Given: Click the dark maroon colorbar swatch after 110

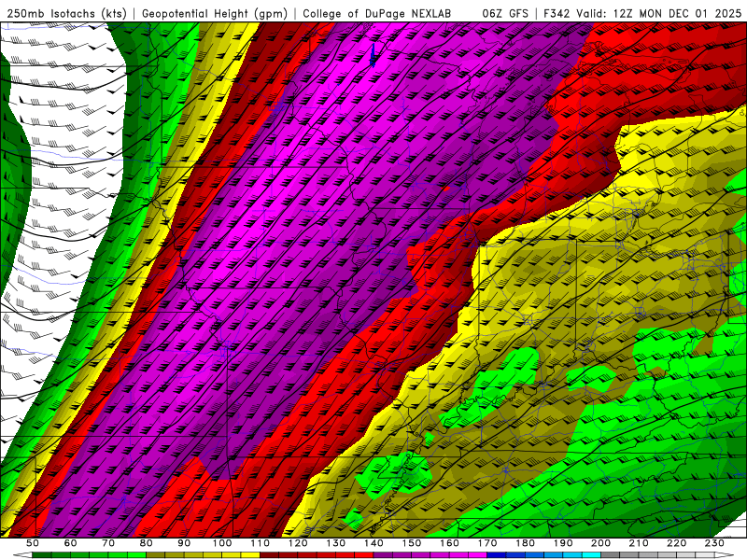Looking at the screenshot, I should (x=269, y=555).
